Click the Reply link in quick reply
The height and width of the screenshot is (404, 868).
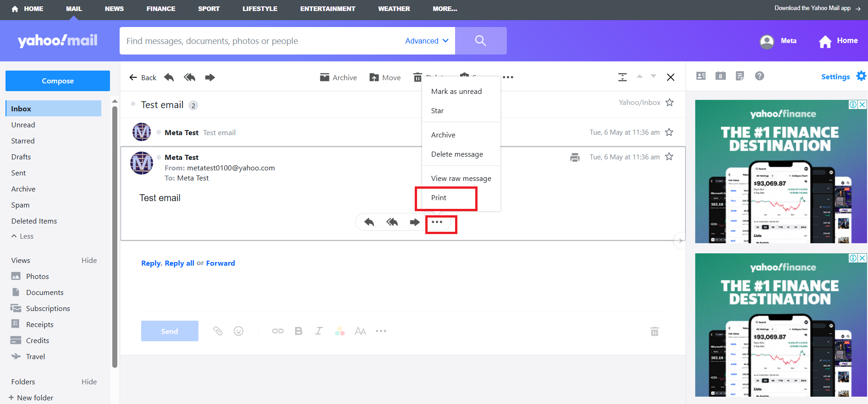point(151,263)
